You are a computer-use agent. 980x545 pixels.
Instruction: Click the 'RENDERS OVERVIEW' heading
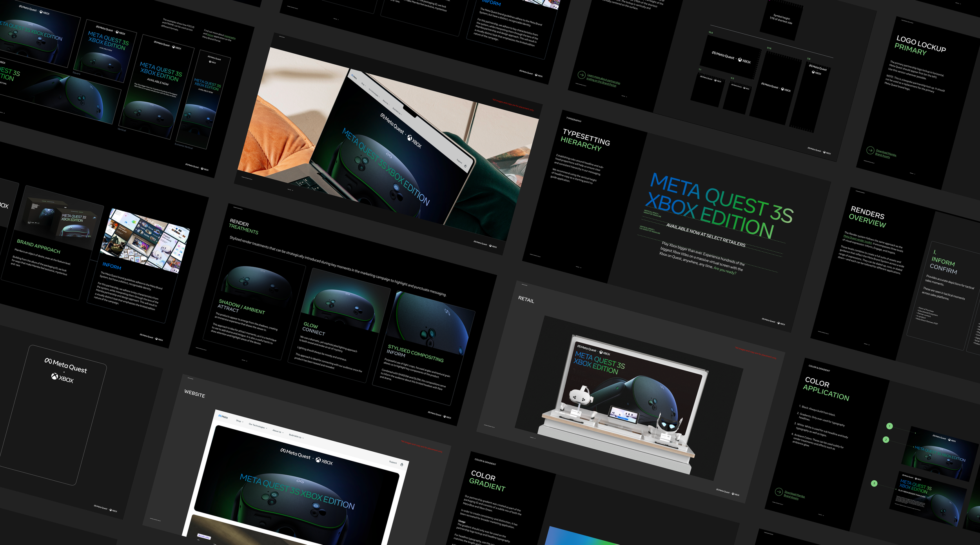tap(867, 217)
